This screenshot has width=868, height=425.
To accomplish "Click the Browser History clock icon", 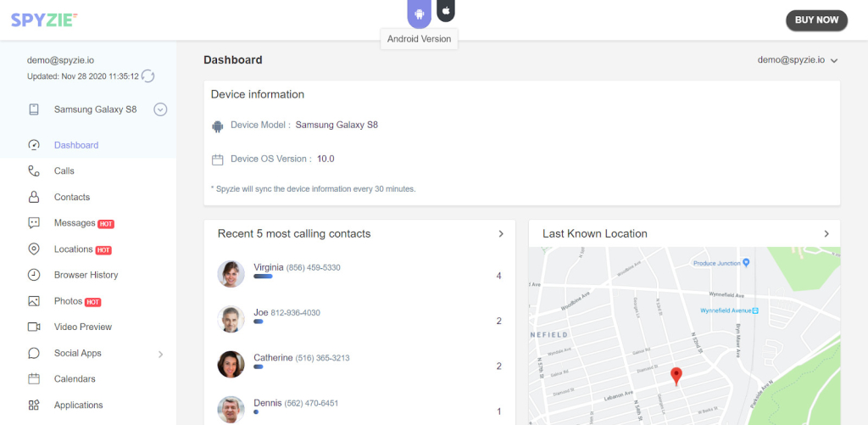I will tap(34, 275).
